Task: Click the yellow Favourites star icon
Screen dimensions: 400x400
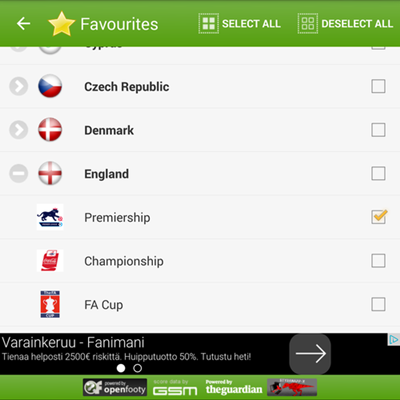Action: 61,24
